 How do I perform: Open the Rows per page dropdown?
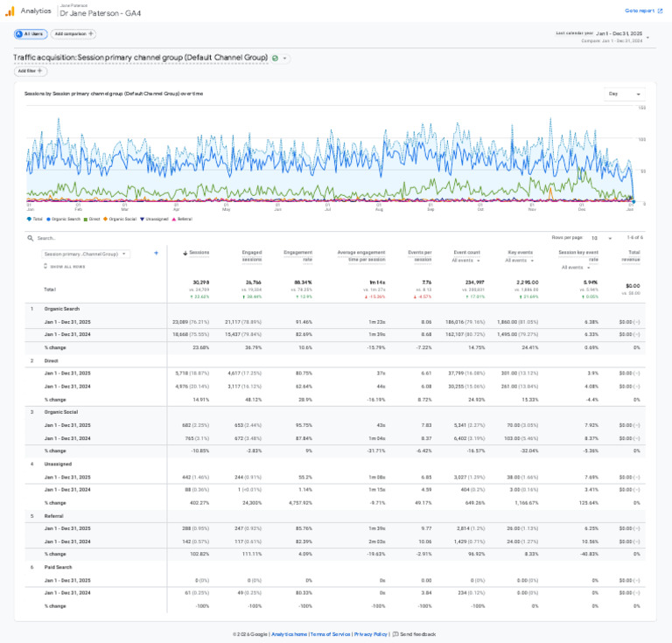(601, 238)
